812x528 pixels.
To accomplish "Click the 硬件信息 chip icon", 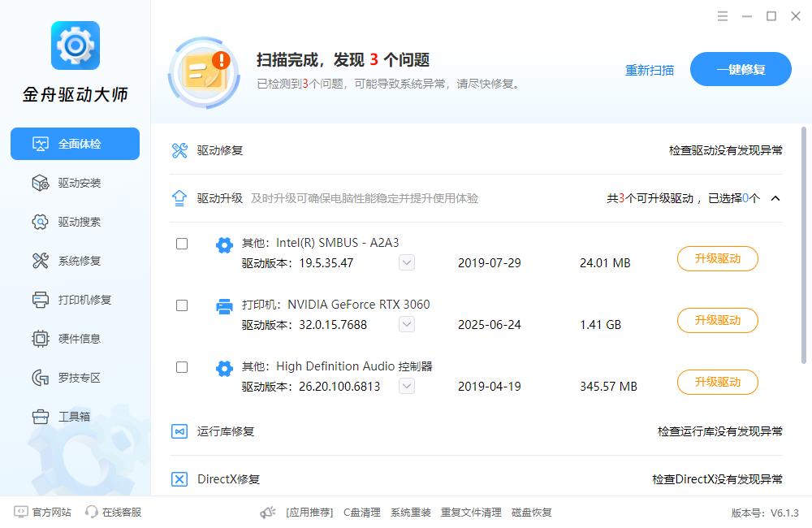I will [x=41, y=339].
